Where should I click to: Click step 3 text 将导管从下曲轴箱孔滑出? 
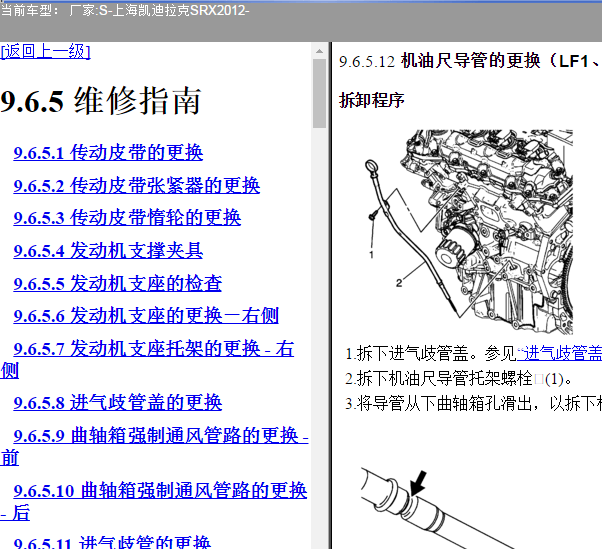[444, 403]
